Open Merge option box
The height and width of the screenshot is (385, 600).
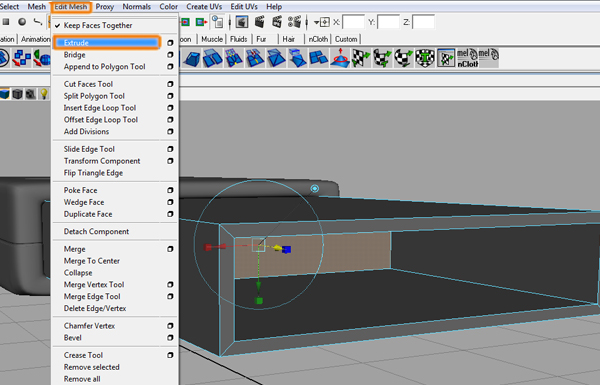point(170,249)
